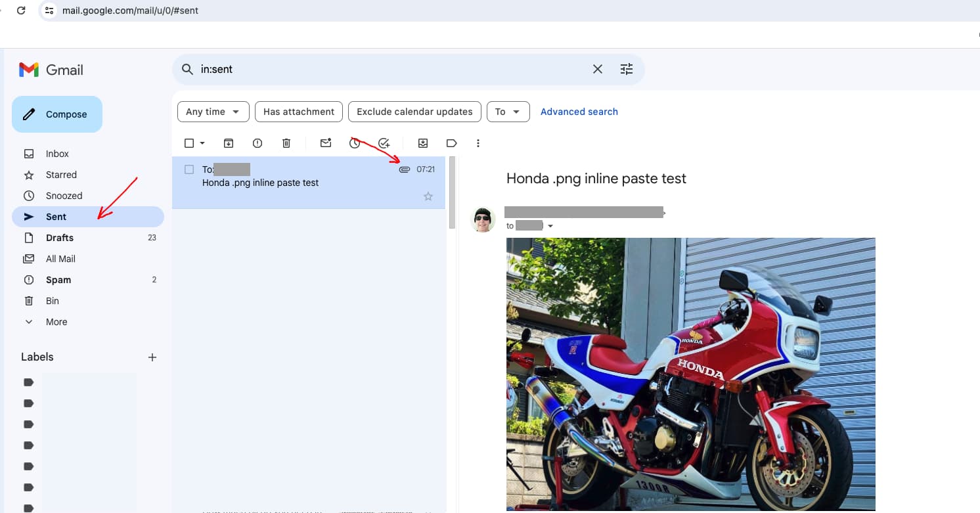Open the Drafts folder
This screenshot has width=980, height=513.
pyautogui.click(x=60, y=238)
